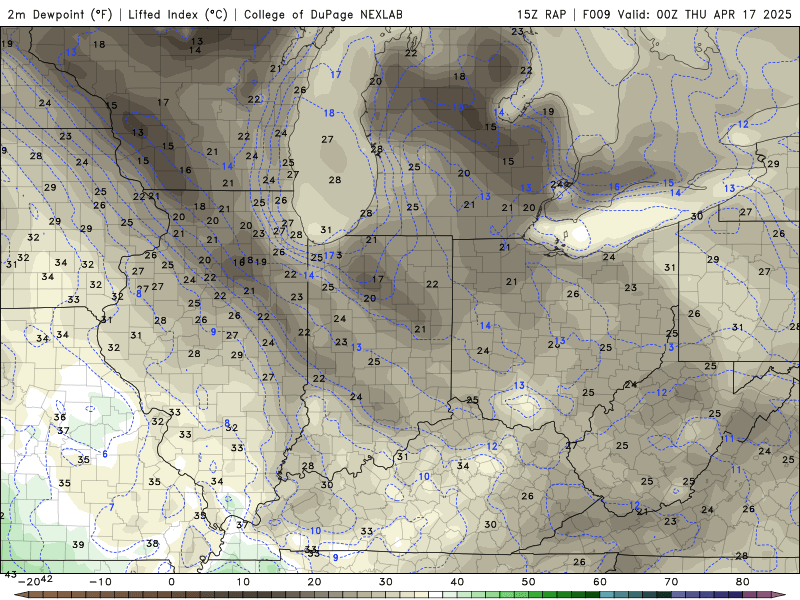Click the dewpoint value 36 in western Missouri
800x600 pixels.
(60, 417)
